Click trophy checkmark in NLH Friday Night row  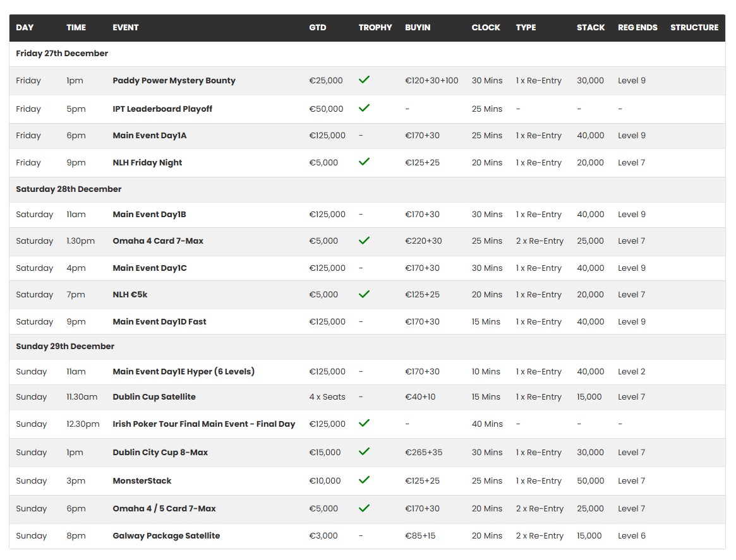364,162
